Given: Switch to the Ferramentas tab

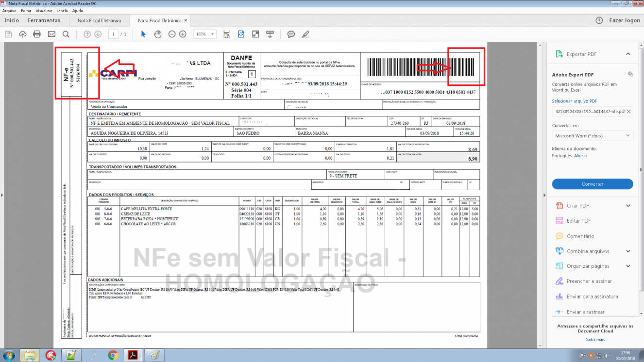Looking at the screenshot, I should coord(44,20).
